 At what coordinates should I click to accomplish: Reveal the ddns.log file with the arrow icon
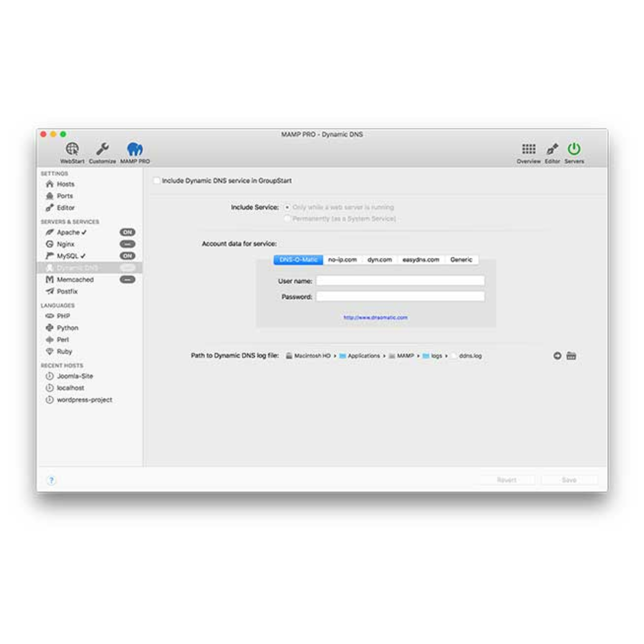pyautogui.click(x=557, y=356)
